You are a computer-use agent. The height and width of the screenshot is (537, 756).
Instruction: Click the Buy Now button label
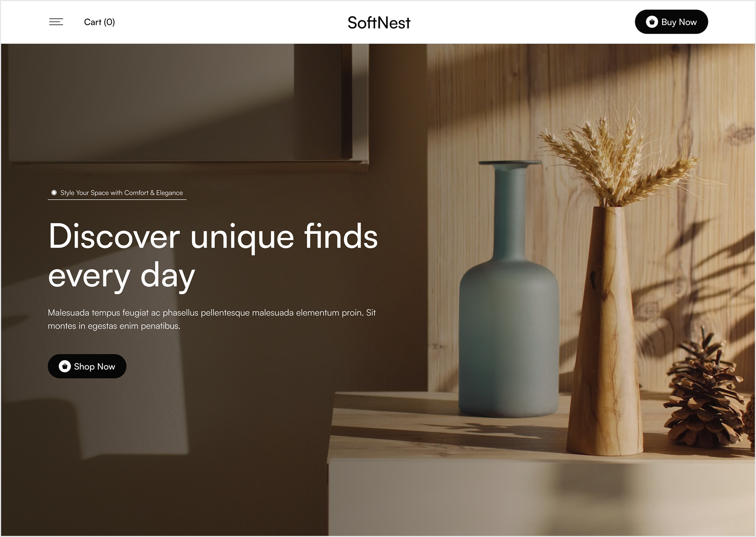coord(679,22)
